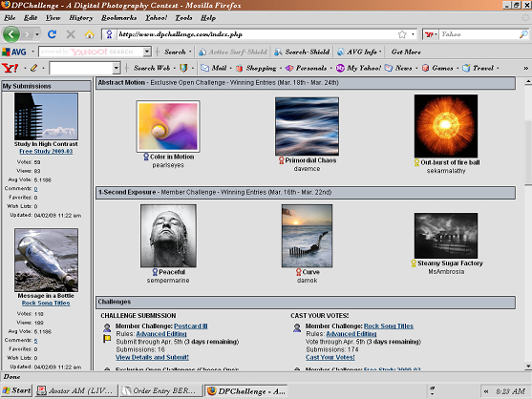This screenshot has height=399, width=532.
Task: Click the AVG logo in toolbar
Action: [14, 52]
